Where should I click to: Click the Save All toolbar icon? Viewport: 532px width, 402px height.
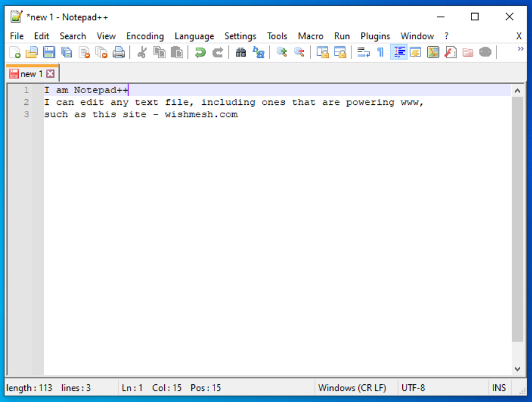click(66, 52)
